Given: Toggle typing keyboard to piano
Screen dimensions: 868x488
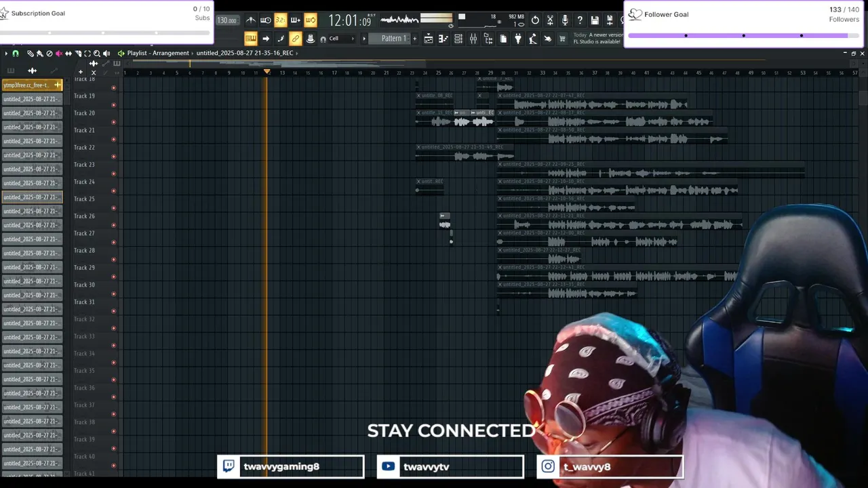Looking at the screenshot, I should click(251, 39).
